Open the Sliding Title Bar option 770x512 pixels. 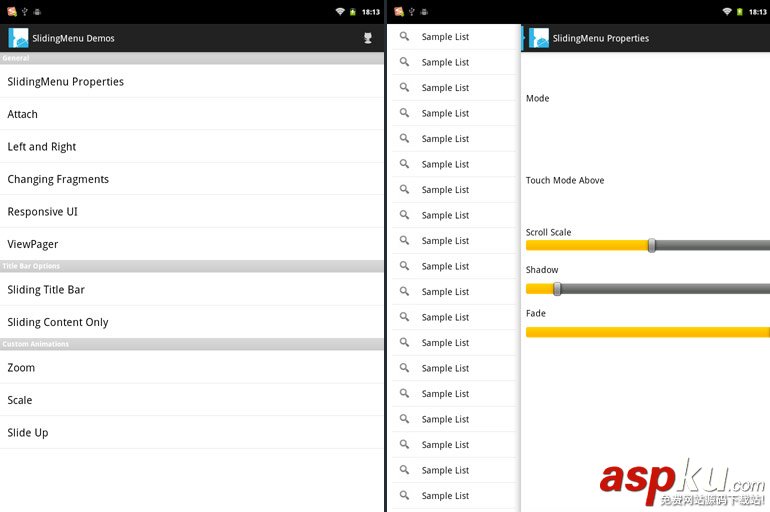click(x=46, y=289)
